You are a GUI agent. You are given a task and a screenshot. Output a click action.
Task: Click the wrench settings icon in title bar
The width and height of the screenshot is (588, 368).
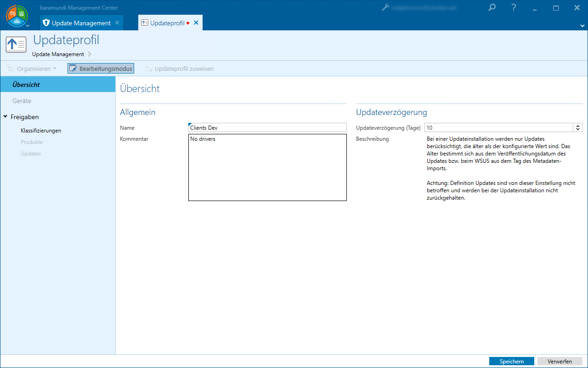385,8
